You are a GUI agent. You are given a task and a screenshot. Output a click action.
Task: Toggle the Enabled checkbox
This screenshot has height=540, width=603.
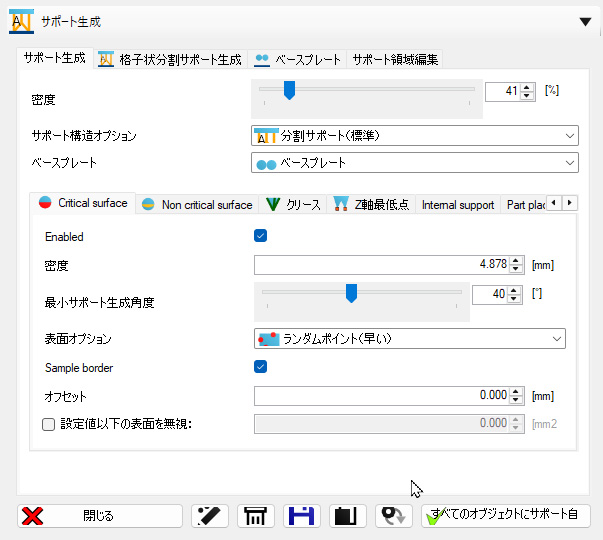pos(260,236)
